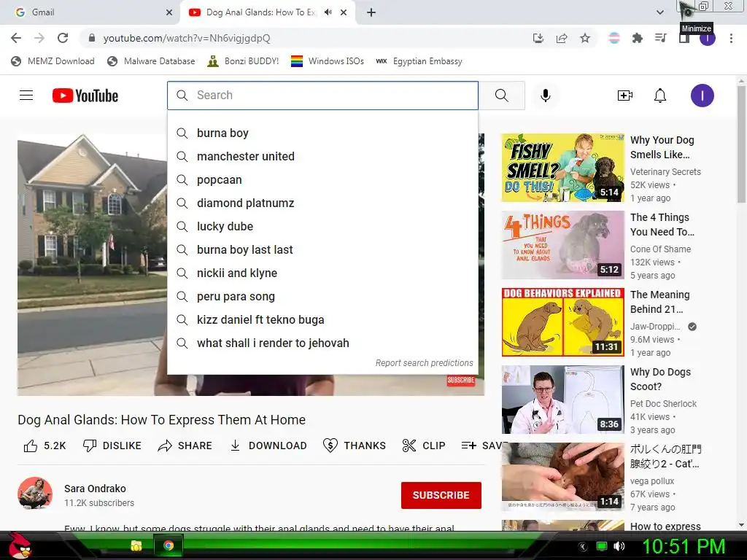The height and width of the screenshot is (560, 747).
Task: Open file explorer from taskbar
Action: coord(136,545)
